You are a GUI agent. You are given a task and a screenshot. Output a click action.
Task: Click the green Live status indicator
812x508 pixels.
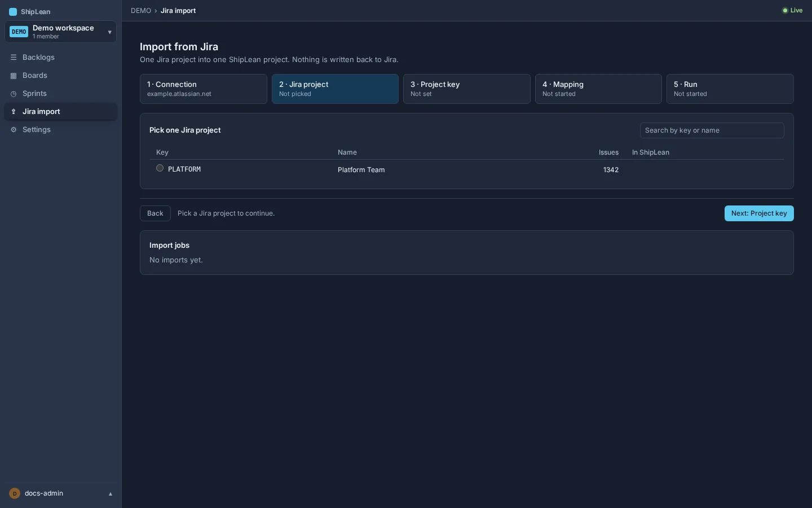click(792, 10)
